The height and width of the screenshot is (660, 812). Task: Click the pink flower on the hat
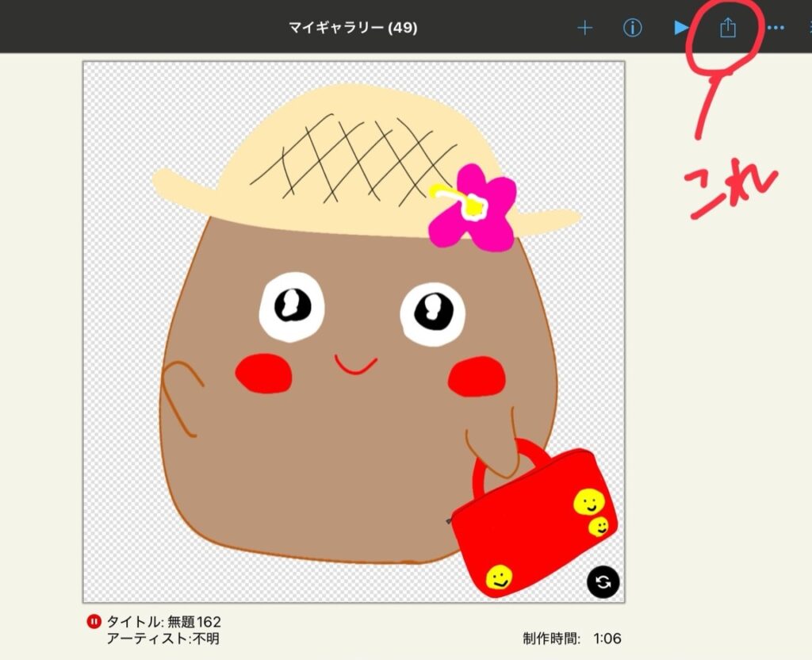[x=473, y=208]
